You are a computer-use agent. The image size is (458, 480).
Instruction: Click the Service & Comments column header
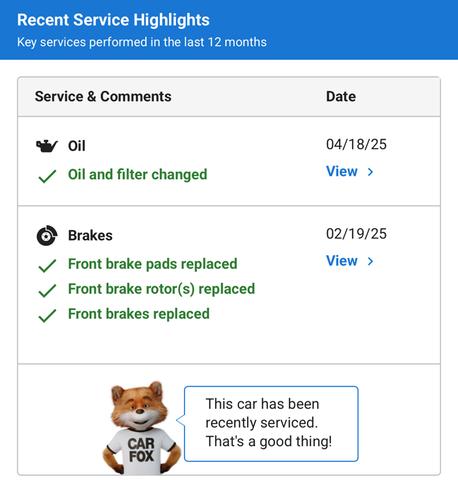pos(103,97)
